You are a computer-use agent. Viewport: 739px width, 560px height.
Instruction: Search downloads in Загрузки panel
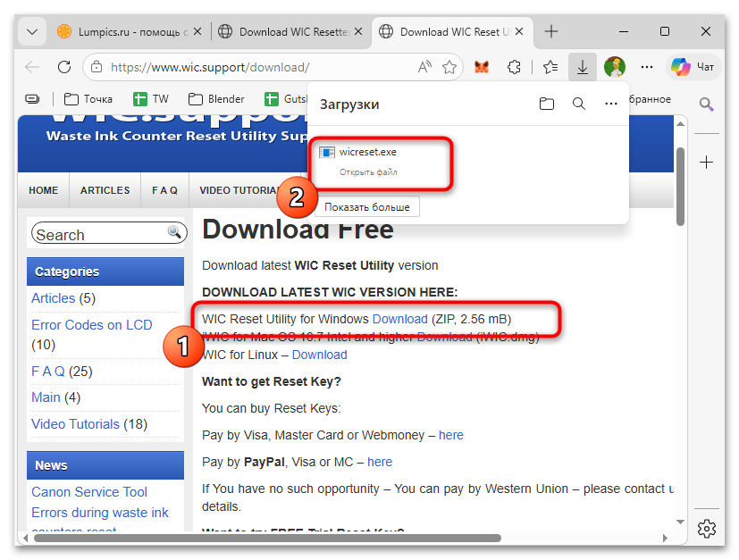click(x=579, y=104)
